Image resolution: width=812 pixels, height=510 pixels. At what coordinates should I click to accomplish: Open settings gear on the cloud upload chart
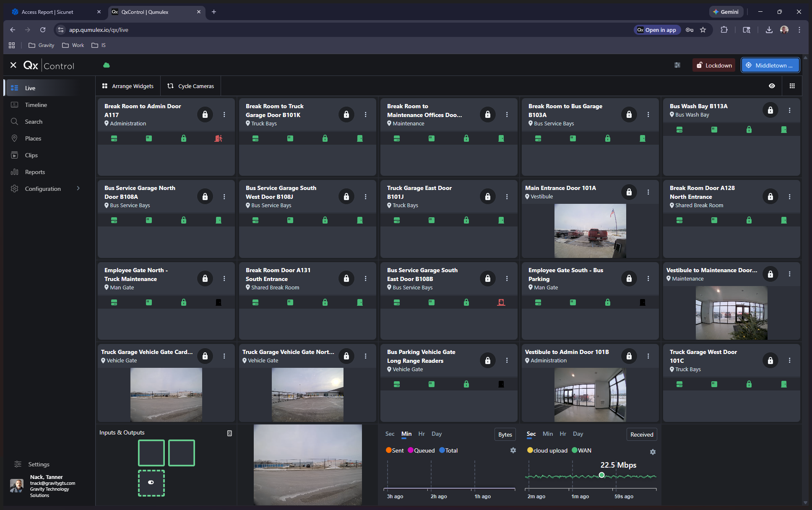click(x=653, y=452)
